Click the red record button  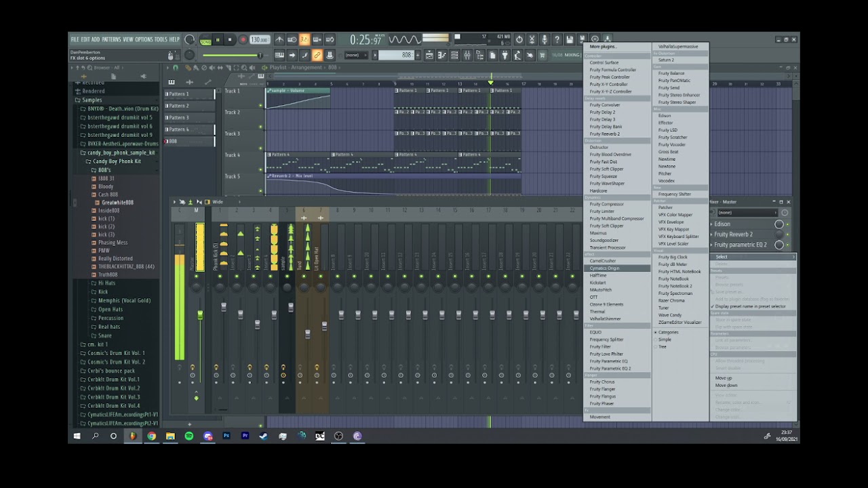point(243,40)
